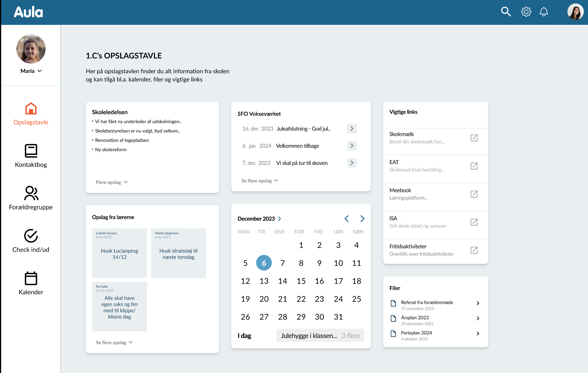Open settings gear in header
Viewport: 588px width, 373px height.
(x=526, y=12)
